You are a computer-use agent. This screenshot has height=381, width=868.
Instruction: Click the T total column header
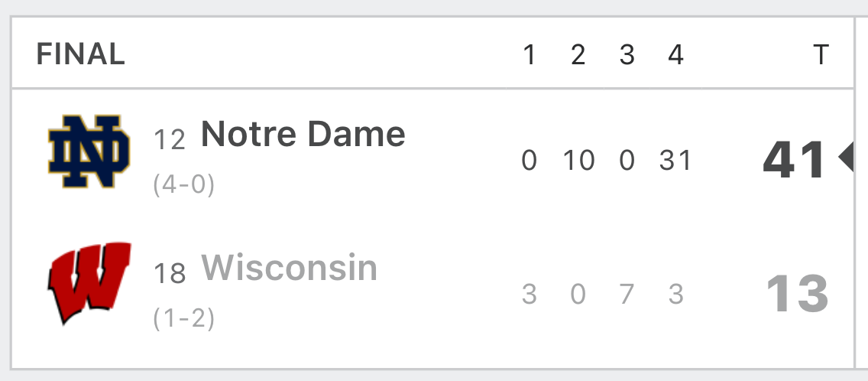tap(821, 55)
